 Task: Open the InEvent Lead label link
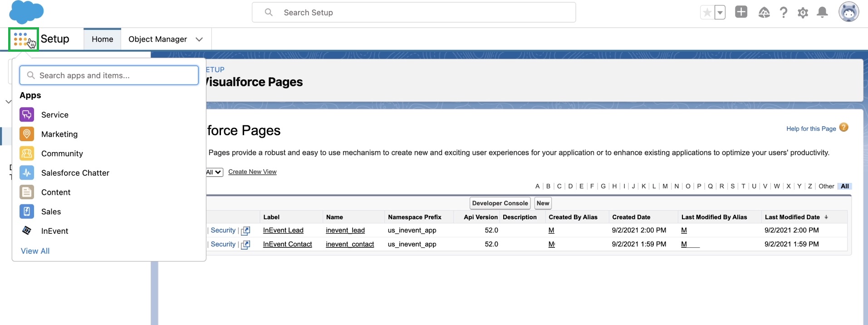click(283, 230)
